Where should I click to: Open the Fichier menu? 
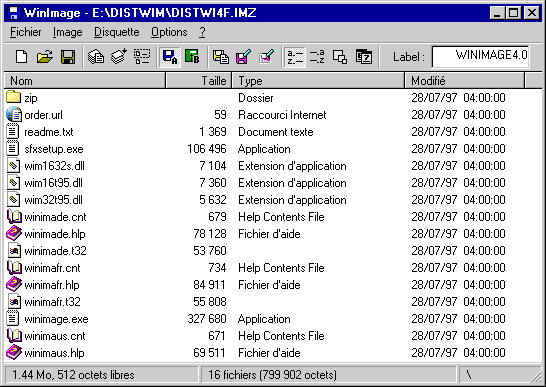pyautogui.click(x=25, y=32)
